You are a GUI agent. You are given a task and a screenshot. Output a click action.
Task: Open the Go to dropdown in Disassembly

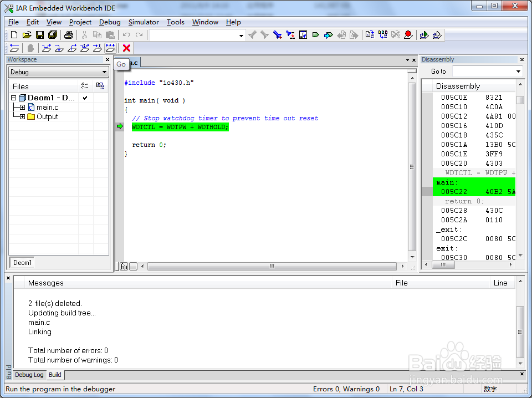point(518,72)
